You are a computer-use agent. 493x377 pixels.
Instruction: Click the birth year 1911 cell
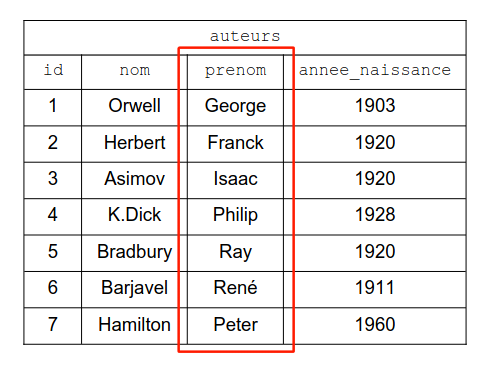375,287
